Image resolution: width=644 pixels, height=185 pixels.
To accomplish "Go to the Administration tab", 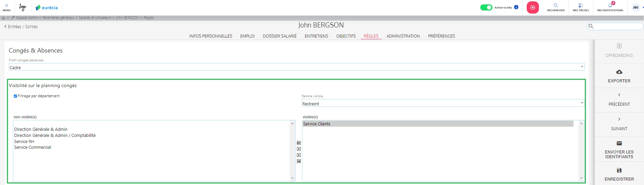I will tap(403, 36).
